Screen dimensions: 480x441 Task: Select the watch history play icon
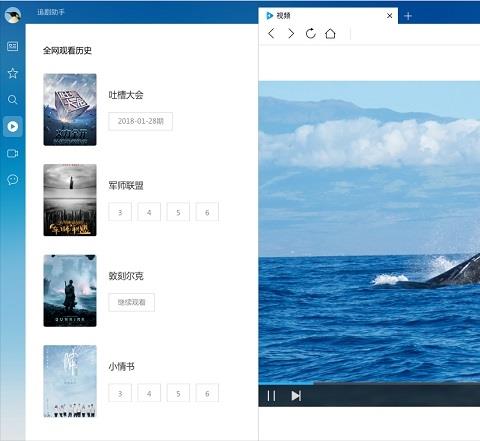pyautogui.click(x=13, y=126)
